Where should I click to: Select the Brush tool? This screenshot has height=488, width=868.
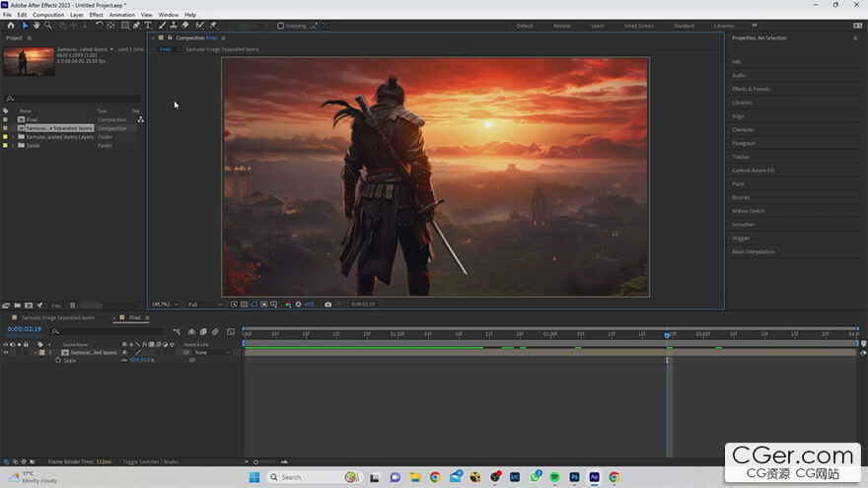click(162, 26)
